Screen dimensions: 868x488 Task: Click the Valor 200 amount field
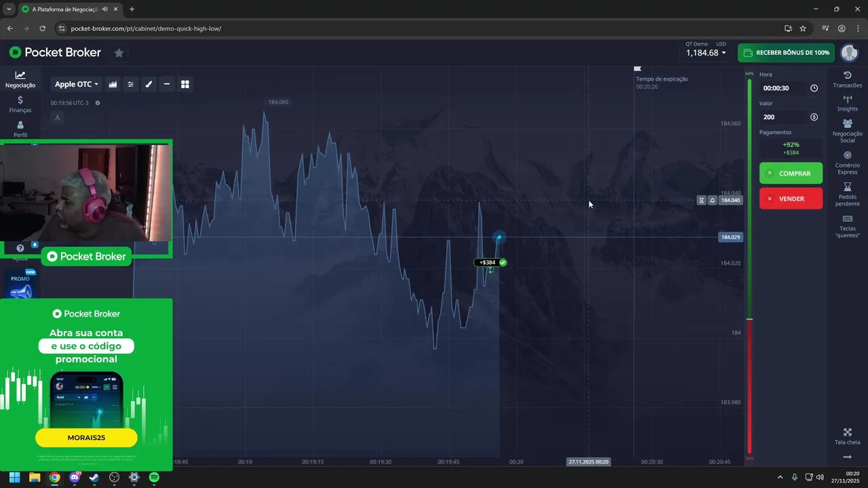coord(791,117)
